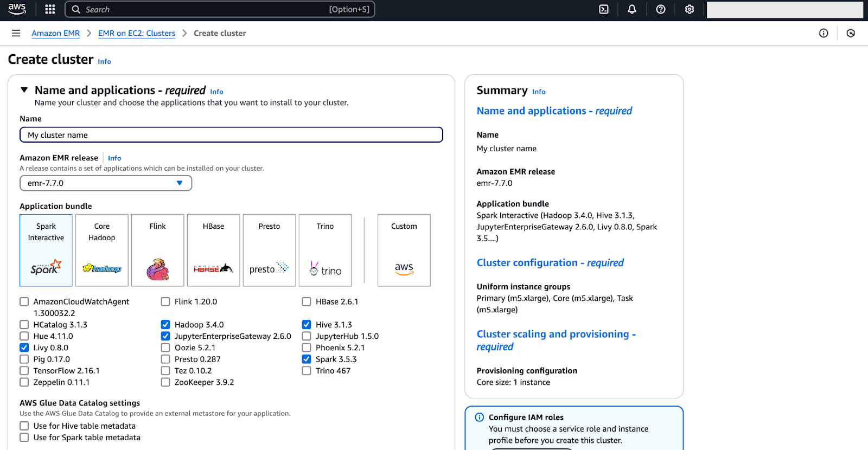Check the ZooKeeper 3.9.2 box

(x=165, y=382)
